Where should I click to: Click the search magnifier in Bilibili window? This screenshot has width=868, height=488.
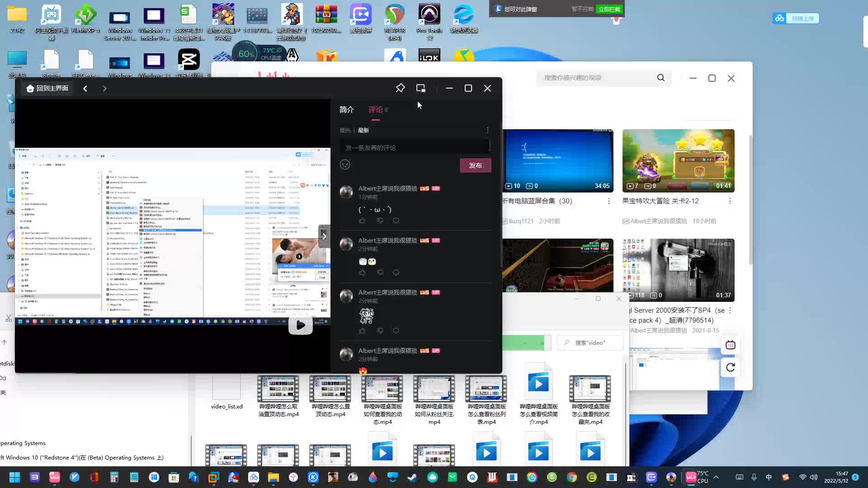click(x=661, y=78)
